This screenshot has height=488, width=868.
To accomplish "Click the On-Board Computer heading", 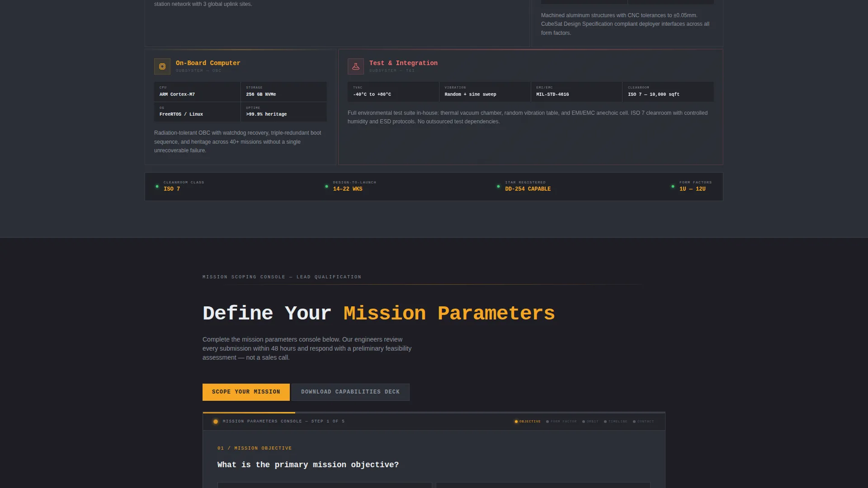I will [208, 63].
